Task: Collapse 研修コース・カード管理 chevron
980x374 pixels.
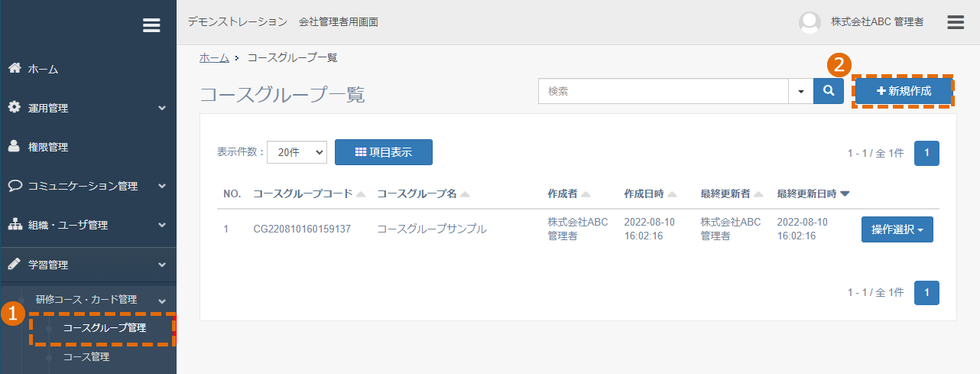Action: point(162,301)
